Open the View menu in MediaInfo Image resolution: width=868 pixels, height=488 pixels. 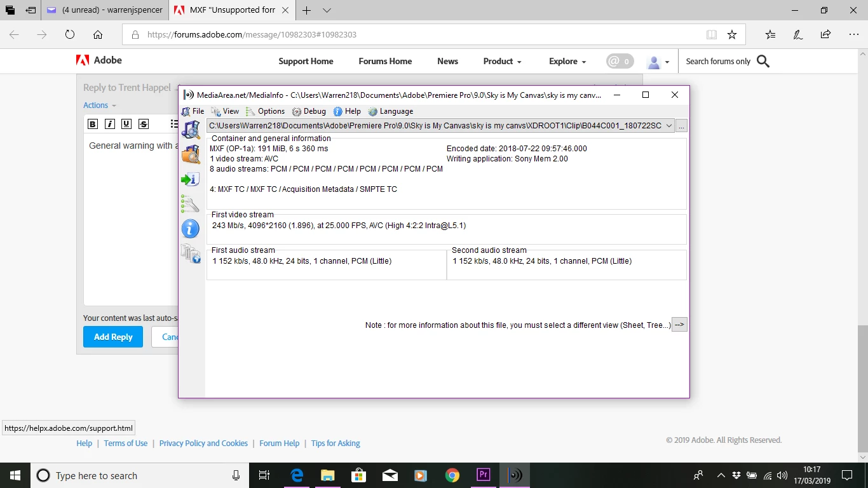point(225,111)
